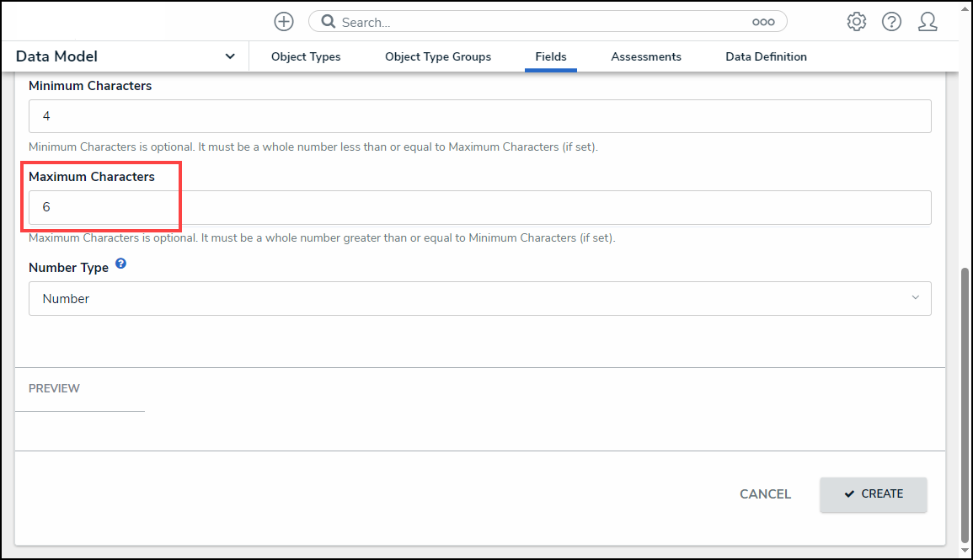Open the settings gear icon

pyautogui.click(x=857, y=22)
